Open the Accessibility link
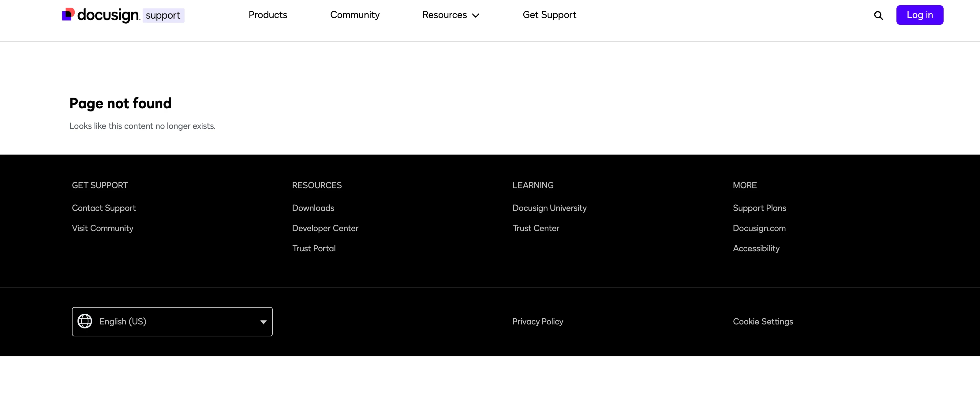 coord(756,248)
